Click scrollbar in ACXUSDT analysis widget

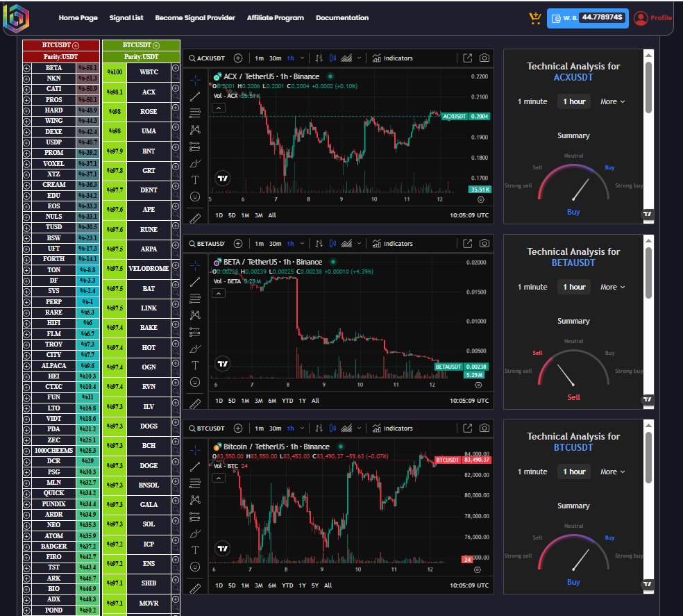pos(648,88)
